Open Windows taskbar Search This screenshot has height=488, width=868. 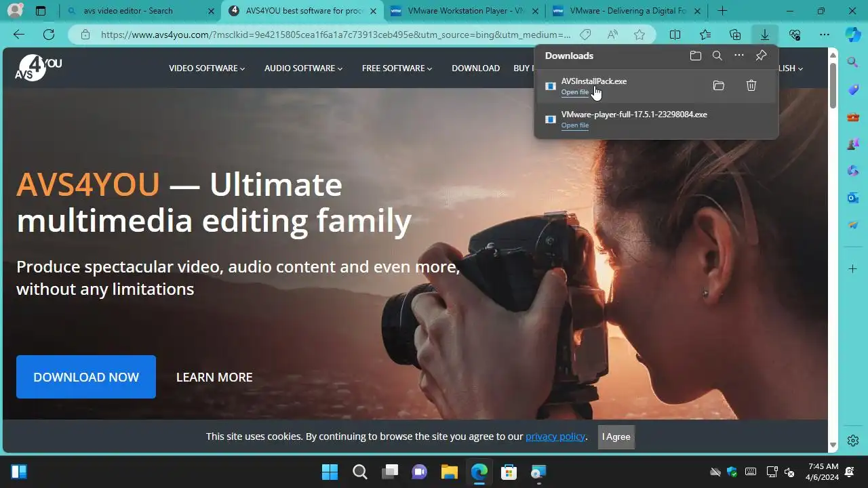(x=359, y=472)
